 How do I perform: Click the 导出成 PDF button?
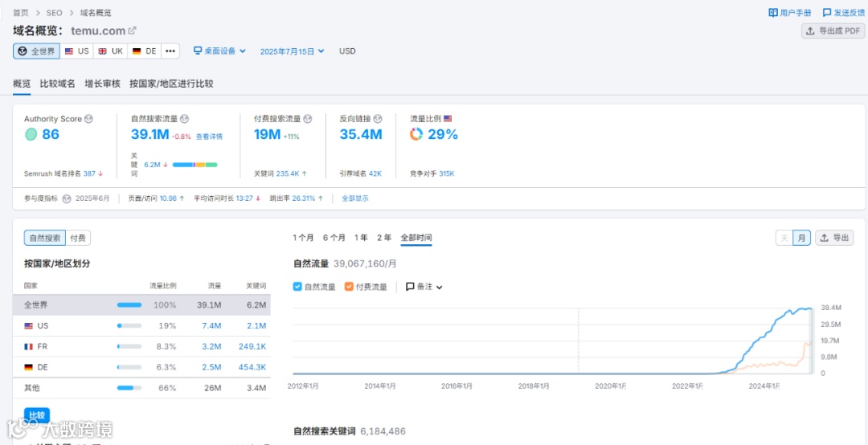pyautogui.click(x=833, y=31)
